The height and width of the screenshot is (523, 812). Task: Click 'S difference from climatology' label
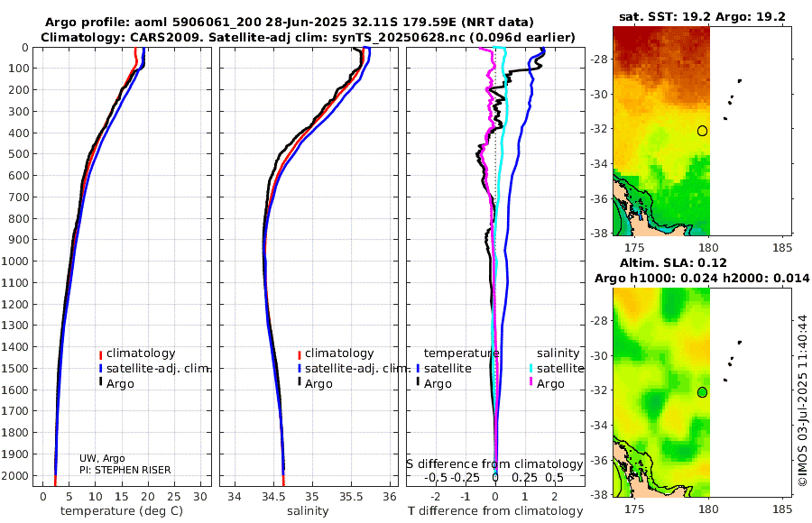495,463
